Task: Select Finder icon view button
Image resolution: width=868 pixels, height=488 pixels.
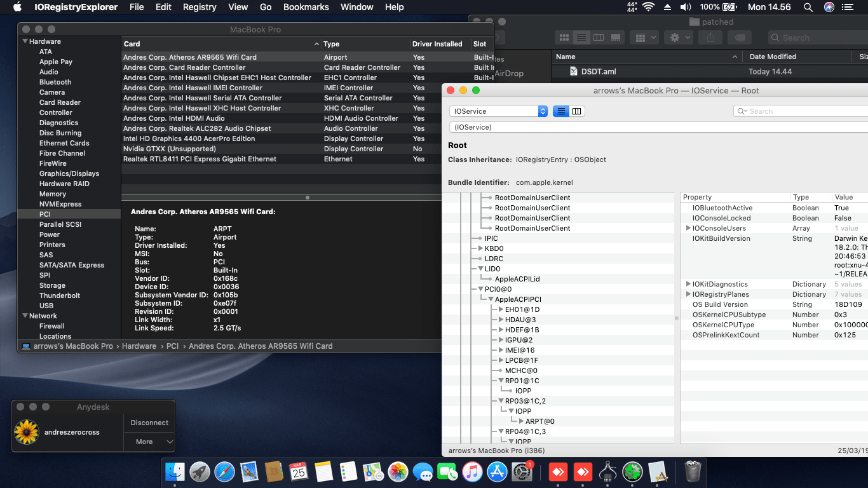Action: (564, 38)
